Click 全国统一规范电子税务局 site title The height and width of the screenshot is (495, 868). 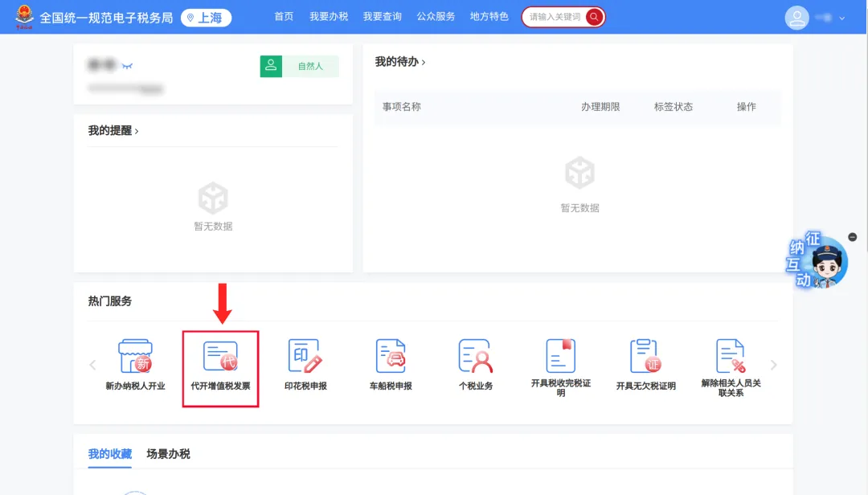click(x=106, y=18)
